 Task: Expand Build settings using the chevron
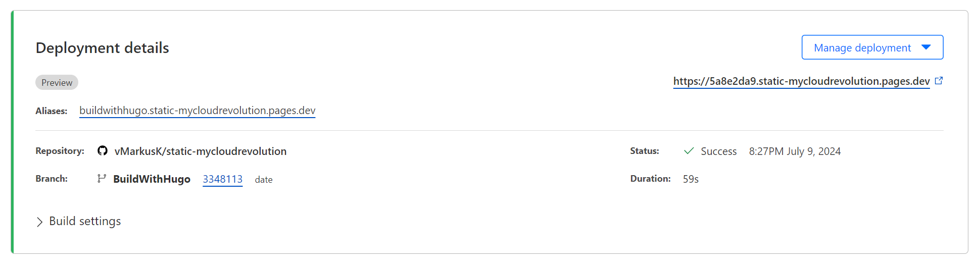pyautogui.click(x=39, y=222)
